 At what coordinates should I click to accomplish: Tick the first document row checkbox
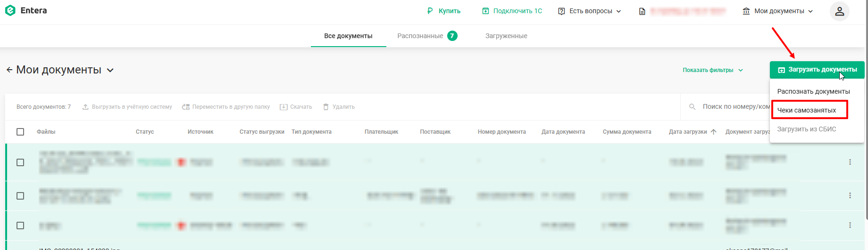coord(20,162)
